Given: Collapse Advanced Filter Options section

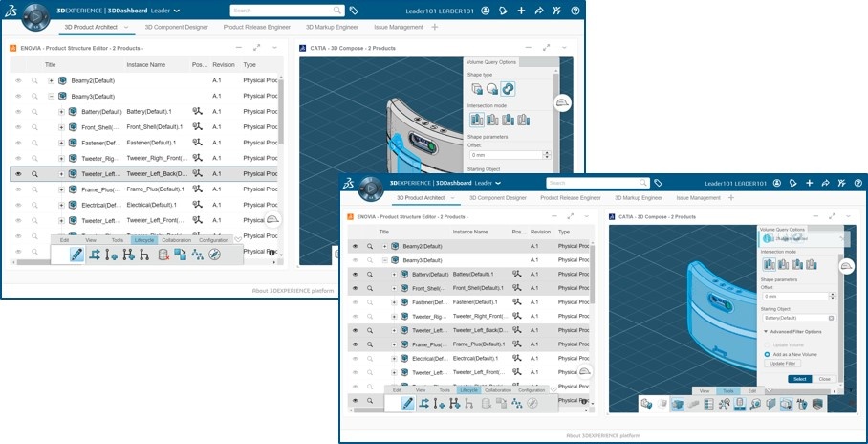Looking at the screenshot, I should 766,331.
